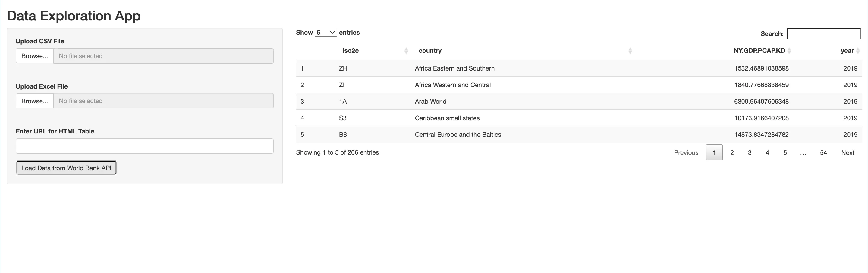Click the Next pagination link
This screenshot has width=868, height=273.
[x=848, y=153]
